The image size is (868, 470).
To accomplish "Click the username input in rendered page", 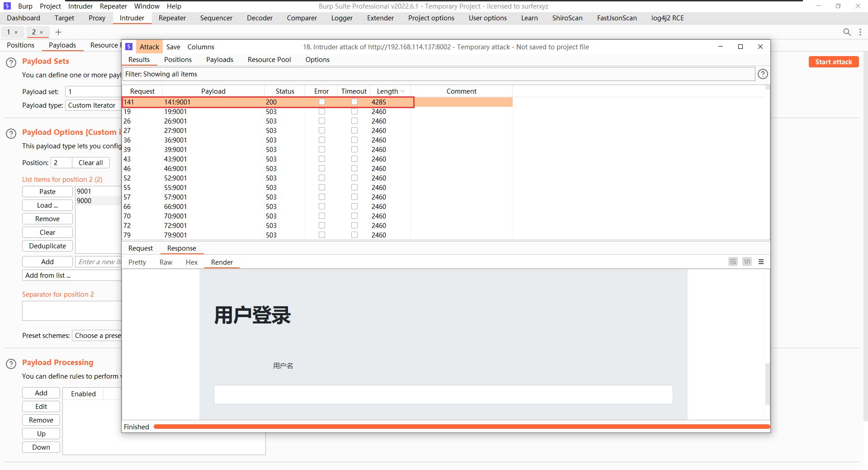I will pyautogui.click(x=443, y=394).
